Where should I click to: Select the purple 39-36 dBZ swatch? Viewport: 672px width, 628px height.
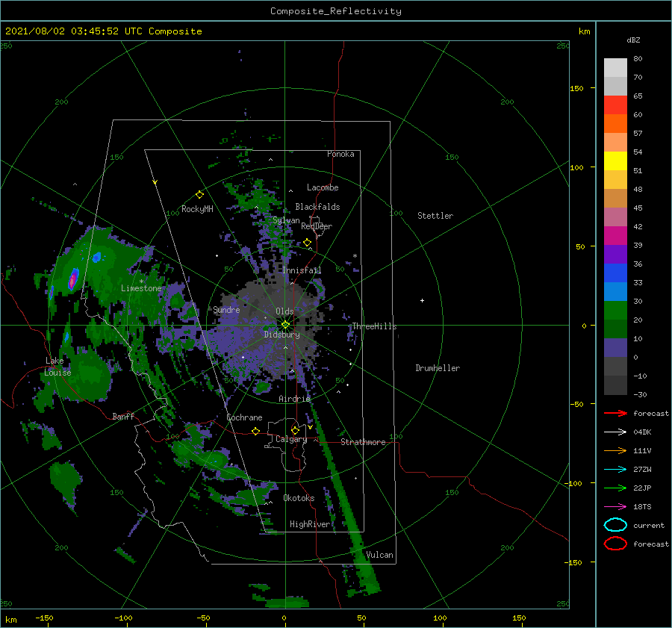pos(615,254)
